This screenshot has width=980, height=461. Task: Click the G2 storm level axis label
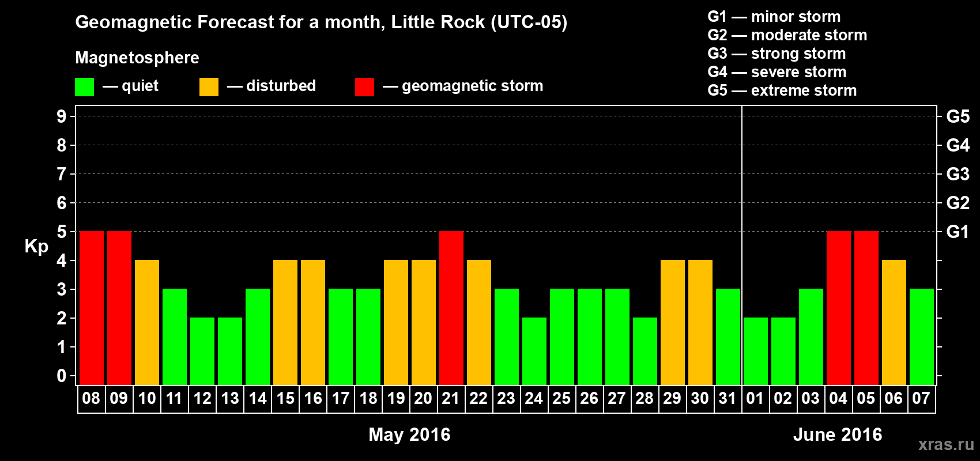(x=958, y=203)
